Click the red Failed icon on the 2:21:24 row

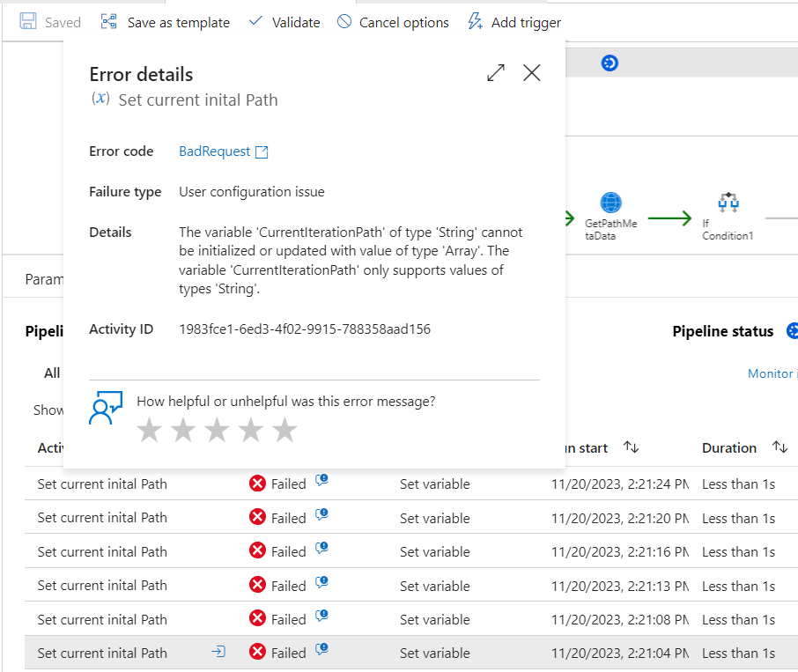pyautogui.click(x=257, y=484)
